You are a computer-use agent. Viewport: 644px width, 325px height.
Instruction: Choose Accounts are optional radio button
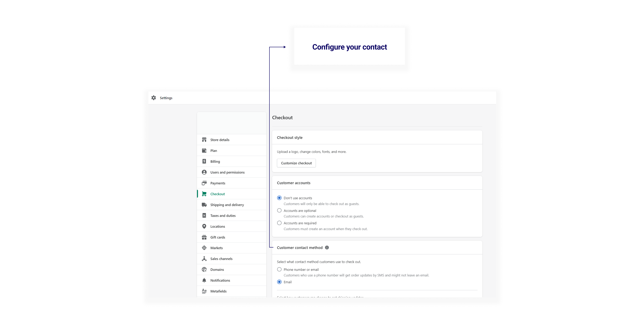pos(279,211)
